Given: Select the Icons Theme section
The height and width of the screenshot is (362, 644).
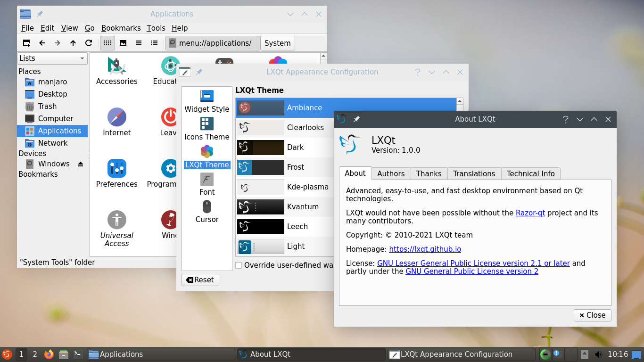Looking at the screenshot, I should pos(207,129).
